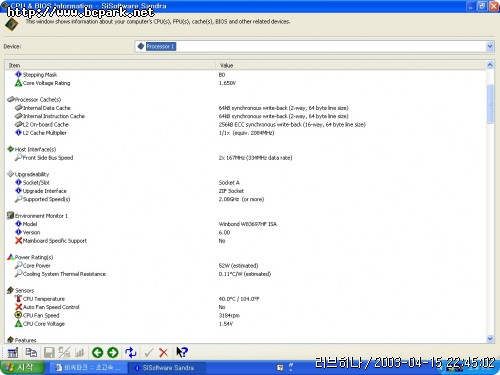Click the Item column header

[x=110, y=65]
